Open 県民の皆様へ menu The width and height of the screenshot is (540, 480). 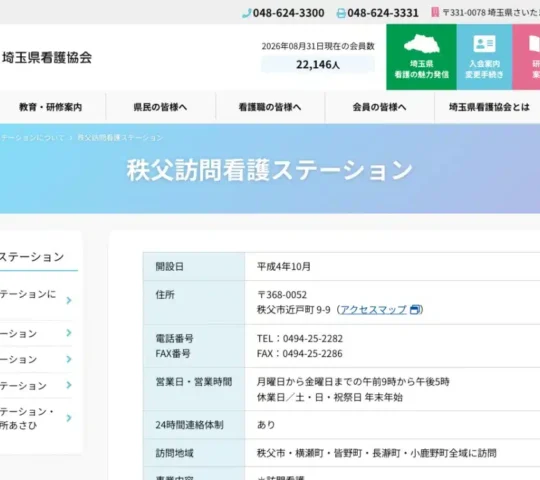[x=160, y=107]
